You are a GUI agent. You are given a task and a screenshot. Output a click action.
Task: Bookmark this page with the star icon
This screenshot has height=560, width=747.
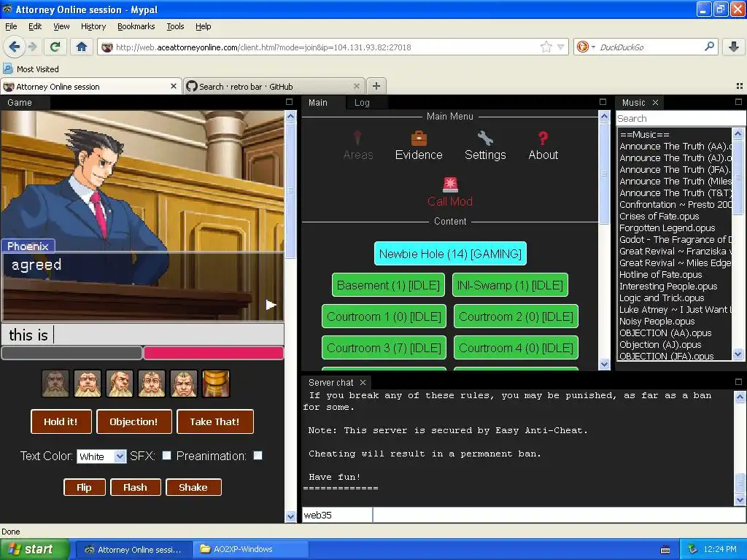pyautogui.click(x=546, y=47)
